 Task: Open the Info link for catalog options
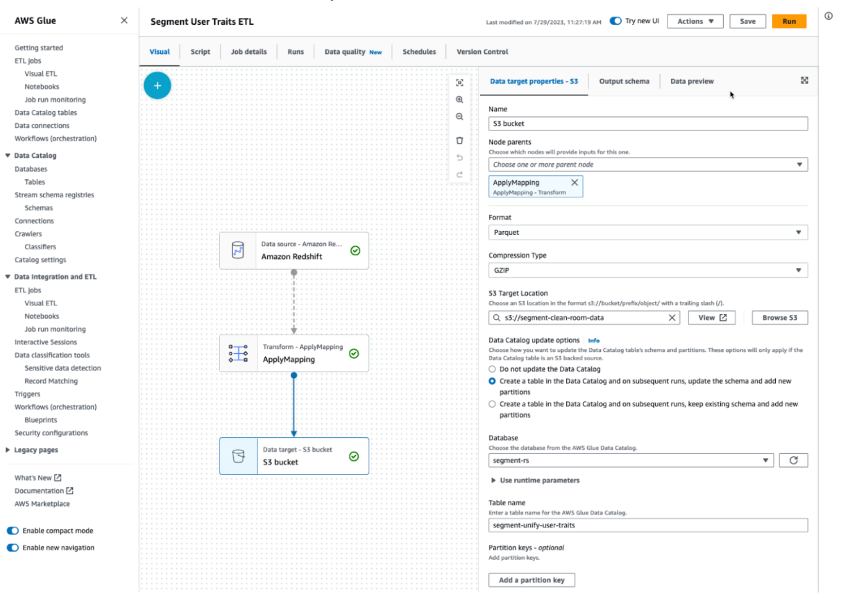click(594, 341)
